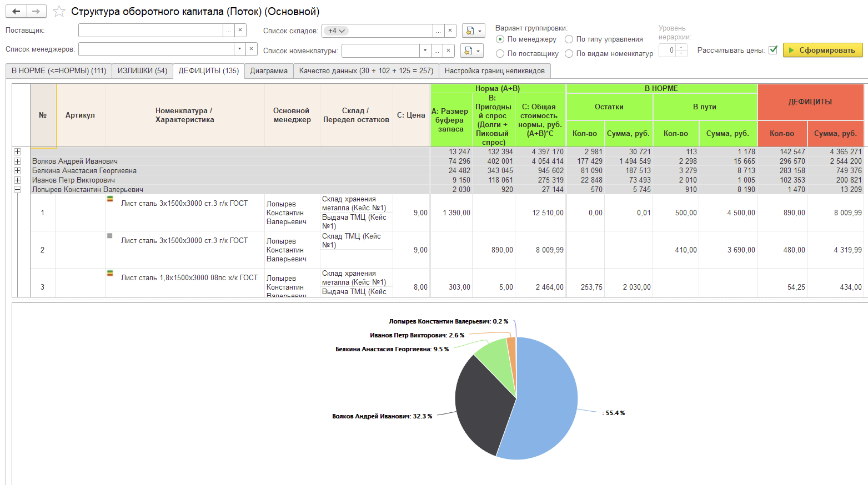Open the Диаграмма tab
Image resolution: width=868 pixels, height=485 pixels.
[269, 71]
